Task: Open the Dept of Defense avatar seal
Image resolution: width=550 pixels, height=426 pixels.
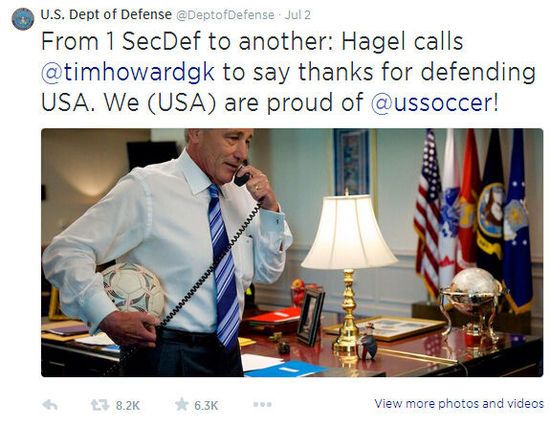Action: point(23,19)
